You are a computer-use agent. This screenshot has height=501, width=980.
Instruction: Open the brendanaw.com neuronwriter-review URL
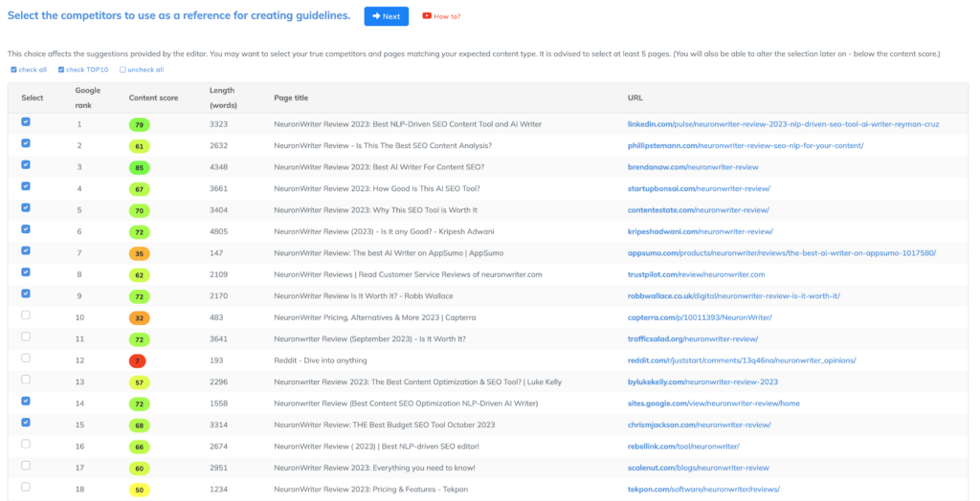click(693, 167)
